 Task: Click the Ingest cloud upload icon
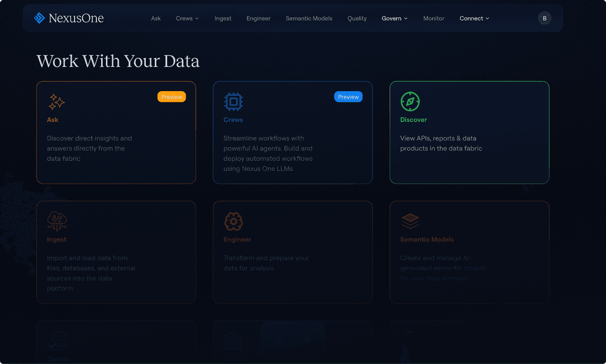click(56, 221)
